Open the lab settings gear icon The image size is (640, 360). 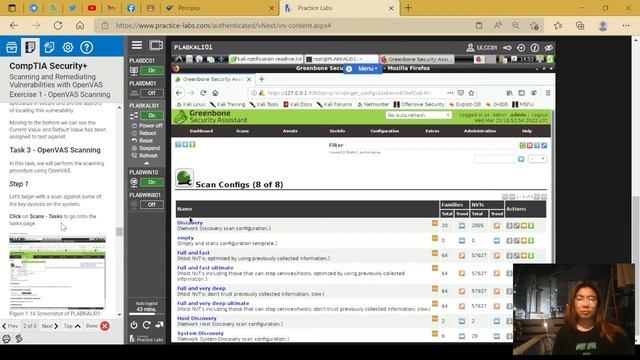click(x=68, y=47)
